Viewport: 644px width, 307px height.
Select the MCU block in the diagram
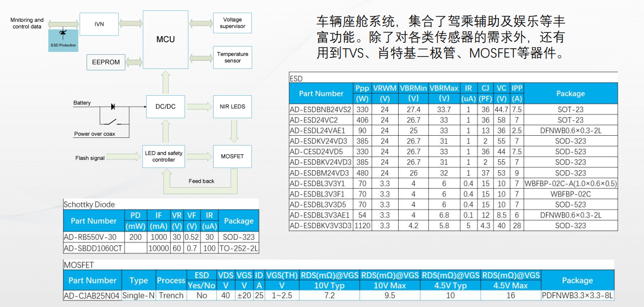tap(165, 39)
